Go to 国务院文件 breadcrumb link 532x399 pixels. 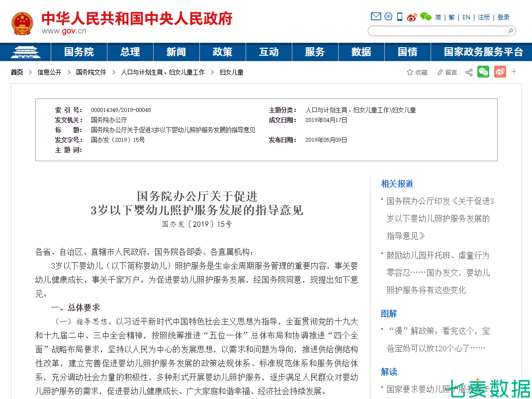coord(91,72)
